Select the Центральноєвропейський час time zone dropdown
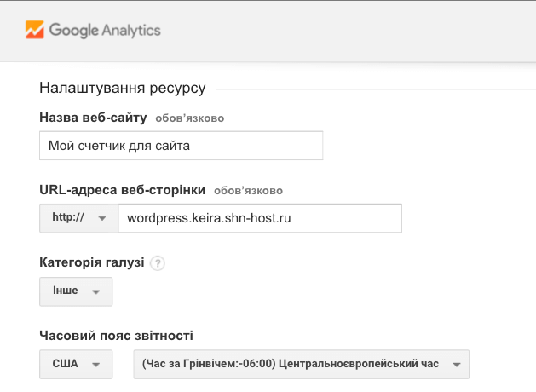The width and height of the screenshot is (536, 392). (301, 365)
